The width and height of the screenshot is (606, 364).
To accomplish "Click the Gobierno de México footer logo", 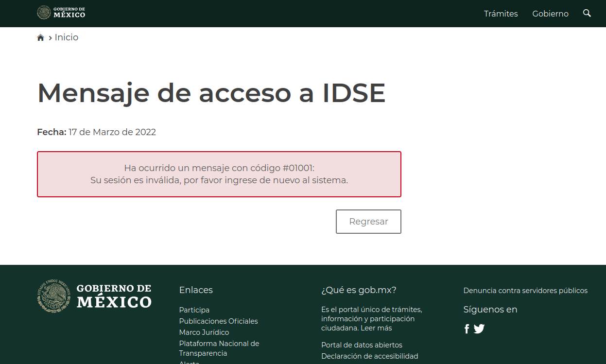I will pyautogui.click(x=95, y=295).
